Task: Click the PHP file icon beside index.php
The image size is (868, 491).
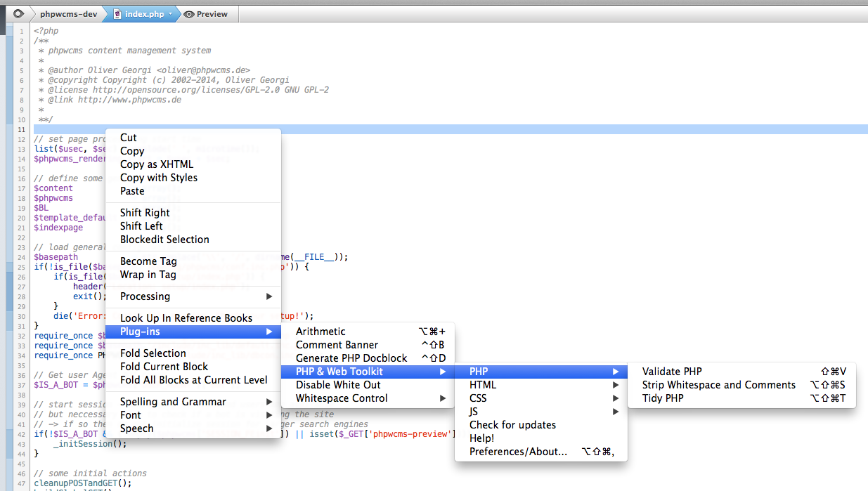Action: 117,13
